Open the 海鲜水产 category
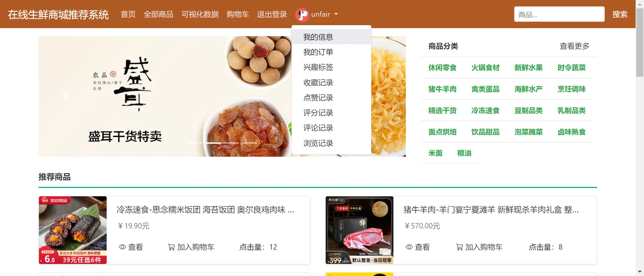Image resolution: width=644 pixels, height=276 pixels. click(x=529, y=89)
